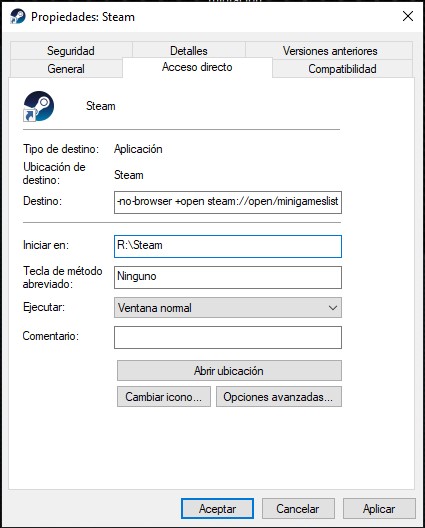Switch to the Seguridad tab
This screenshot has width=425, height=528.
[71, 51]
